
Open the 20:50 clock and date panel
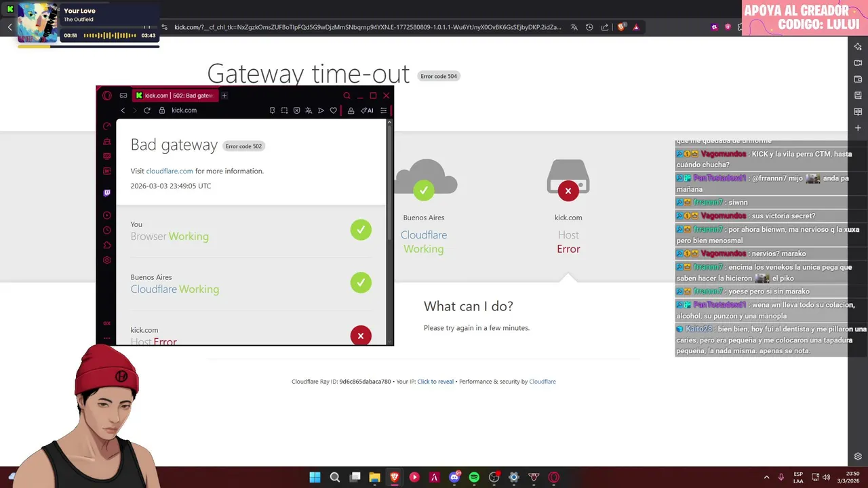coord(847,477)
